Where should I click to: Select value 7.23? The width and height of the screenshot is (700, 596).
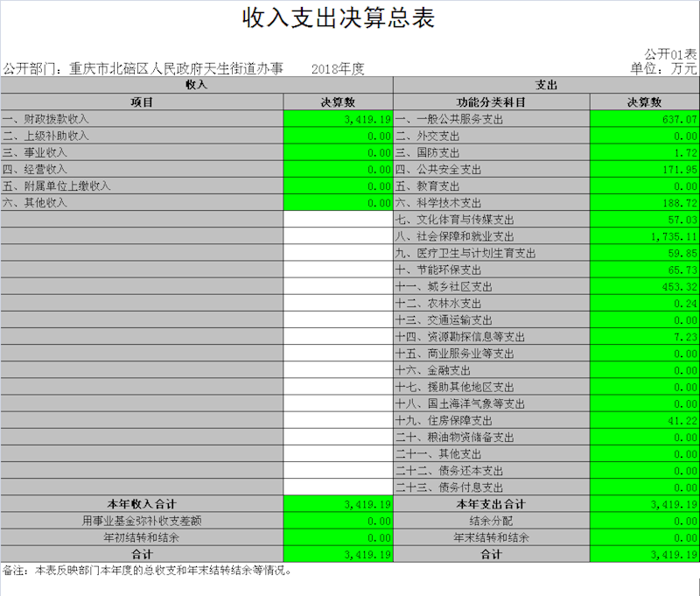[645, 337]
